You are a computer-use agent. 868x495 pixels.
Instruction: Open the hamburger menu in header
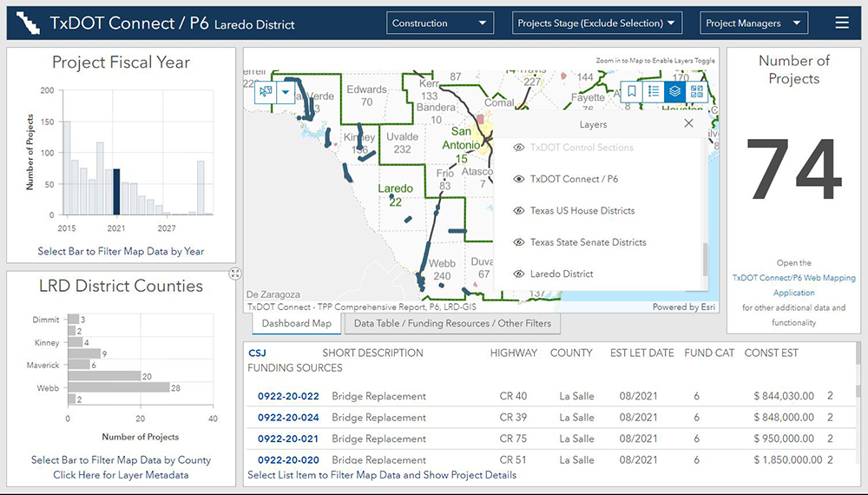point(841,23)
